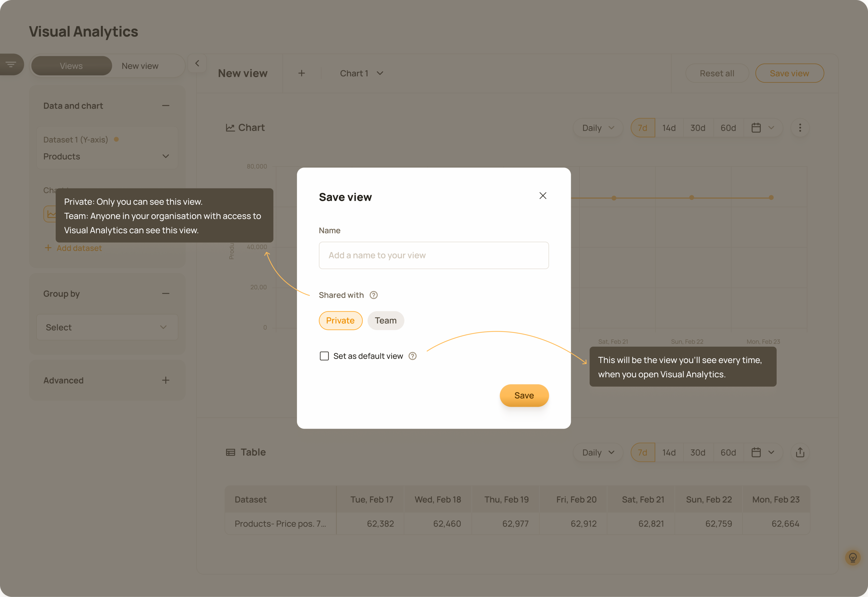Select Private sharing option

pyautogui.click(x=341, y=321)
